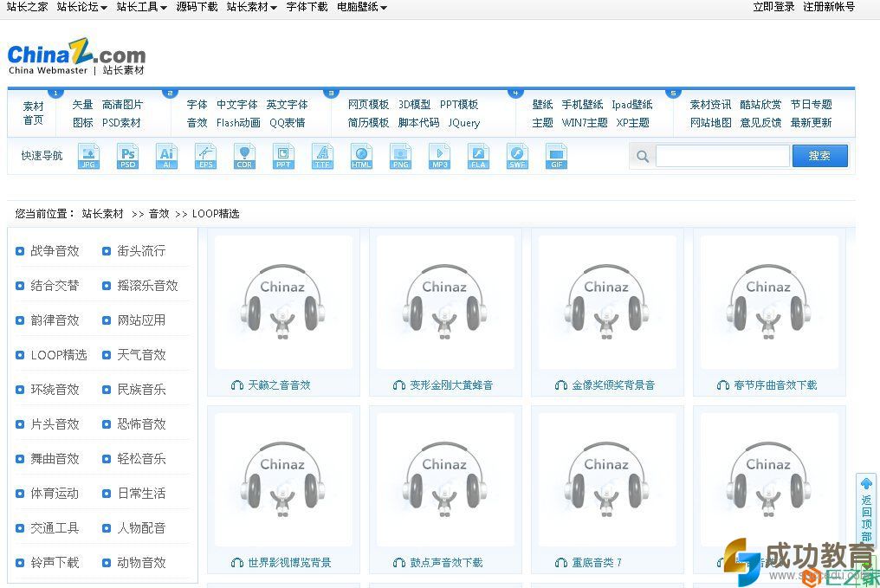Open the PSD file type icon
Viewport: 880px width, 588px height.
(x=127, y=156)
